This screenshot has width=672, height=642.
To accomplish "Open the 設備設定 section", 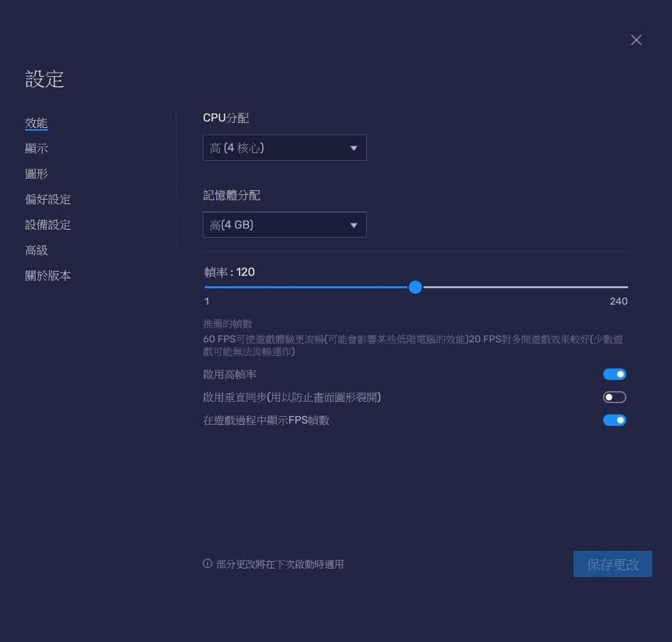I will pos(47,225).
